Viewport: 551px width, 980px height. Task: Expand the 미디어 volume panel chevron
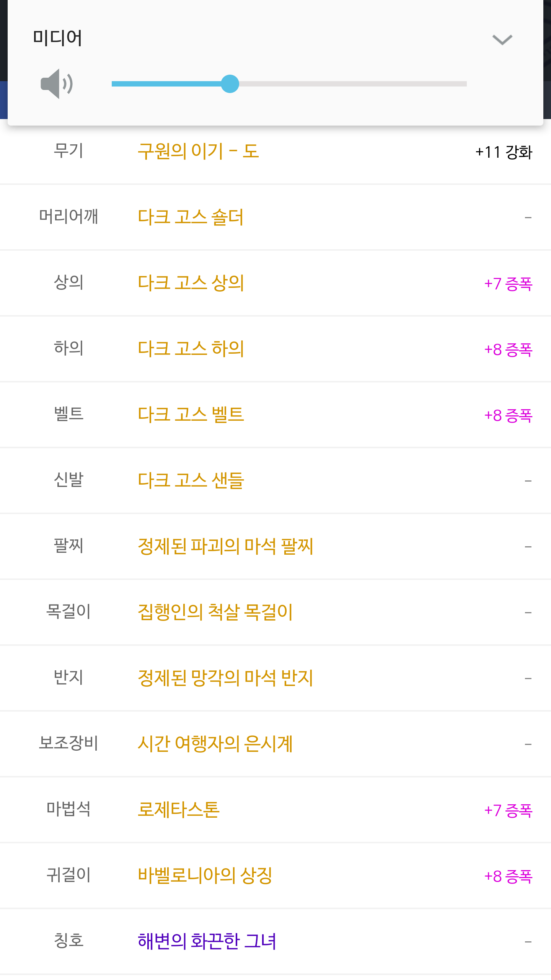coord(502,39)
